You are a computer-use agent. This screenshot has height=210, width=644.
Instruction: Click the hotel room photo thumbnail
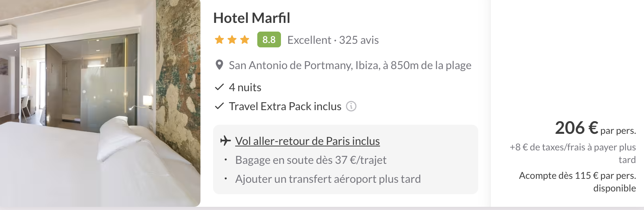tap(100, 103)
